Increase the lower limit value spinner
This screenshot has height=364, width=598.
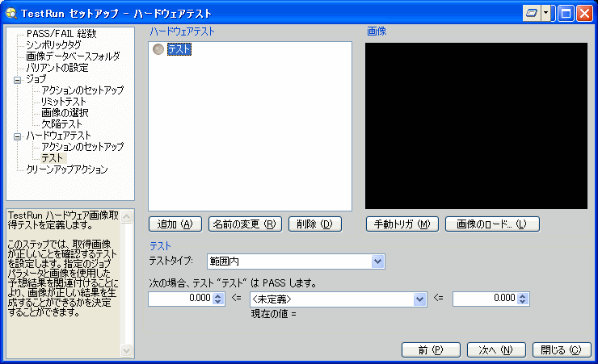(x=217, y=295)
